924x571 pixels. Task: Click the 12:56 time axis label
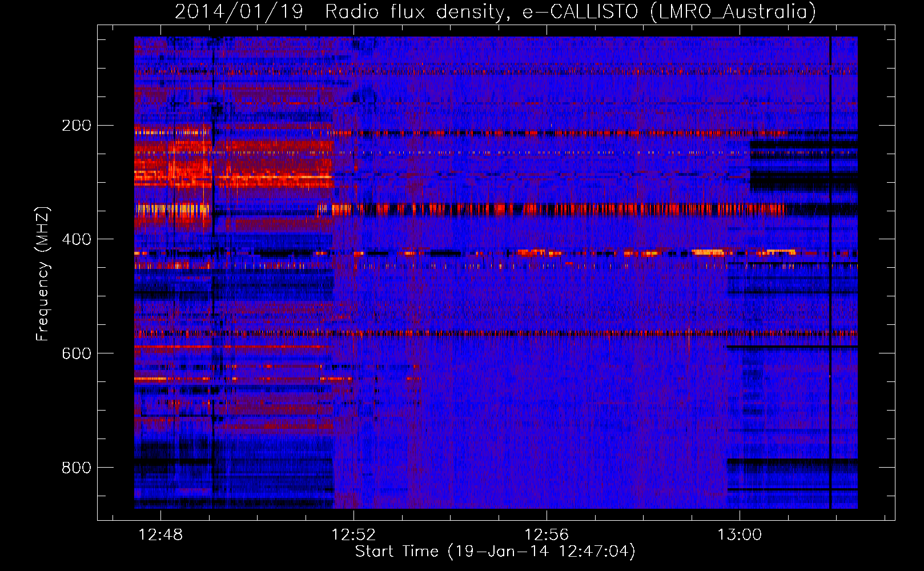(547, 534)
